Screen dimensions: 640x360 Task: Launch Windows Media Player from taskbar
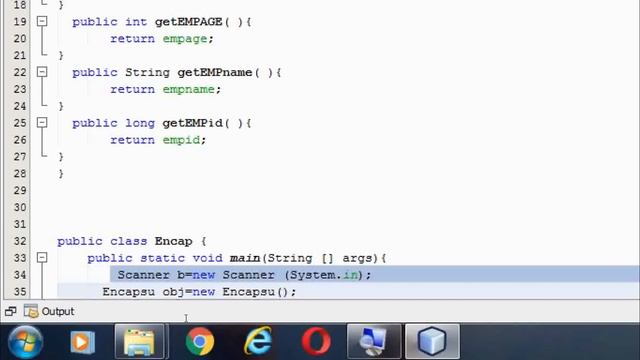pyautogui.click(x=82, y=342)
